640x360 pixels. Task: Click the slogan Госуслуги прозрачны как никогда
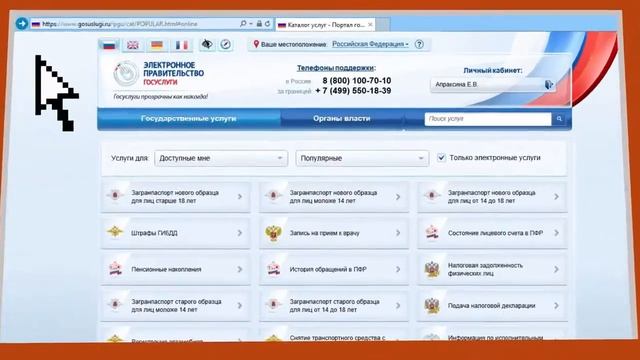160,97
